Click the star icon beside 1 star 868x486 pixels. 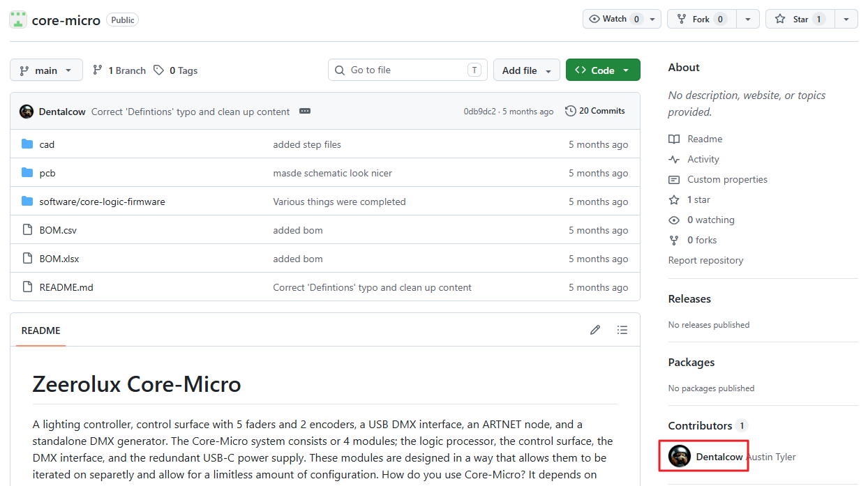(x=674, y=199)
